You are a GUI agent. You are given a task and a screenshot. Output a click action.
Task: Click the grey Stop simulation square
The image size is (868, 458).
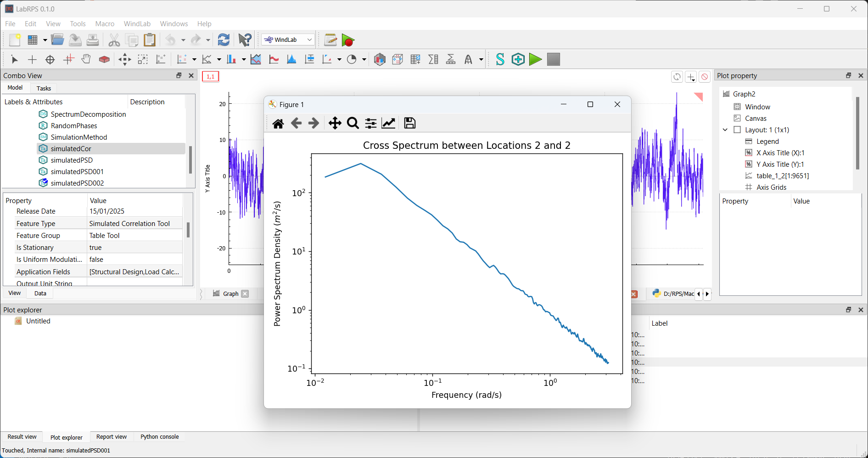[554, 59]
